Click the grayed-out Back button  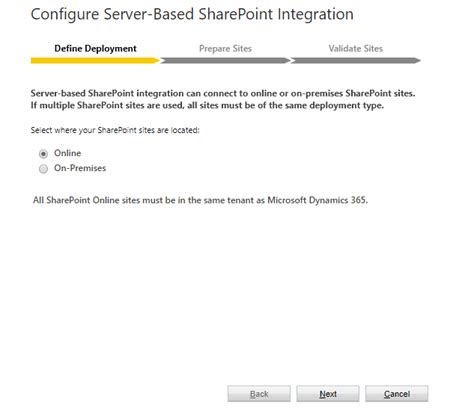(259, 394)
